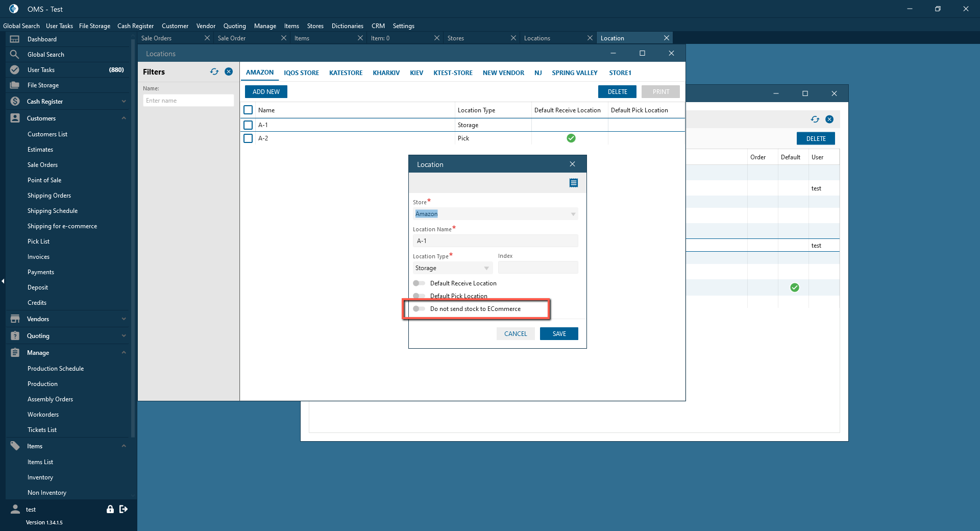Screen dimensions: 980x531
Task: Toggle Do not send stock to ECommerce
Action: pos(419,309)
